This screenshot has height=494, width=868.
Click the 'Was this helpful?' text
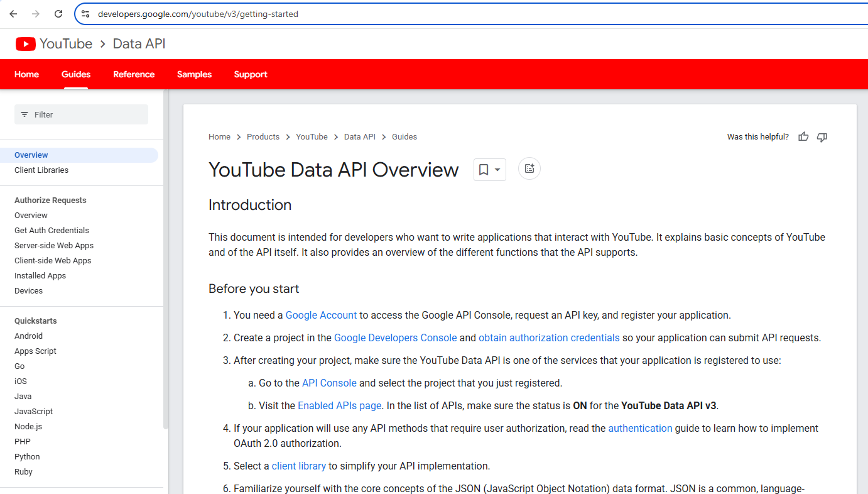coord(758,136)
